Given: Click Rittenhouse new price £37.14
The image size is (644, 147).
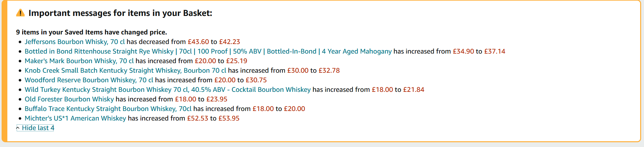Looking at the screenshot, I should 494,51.
